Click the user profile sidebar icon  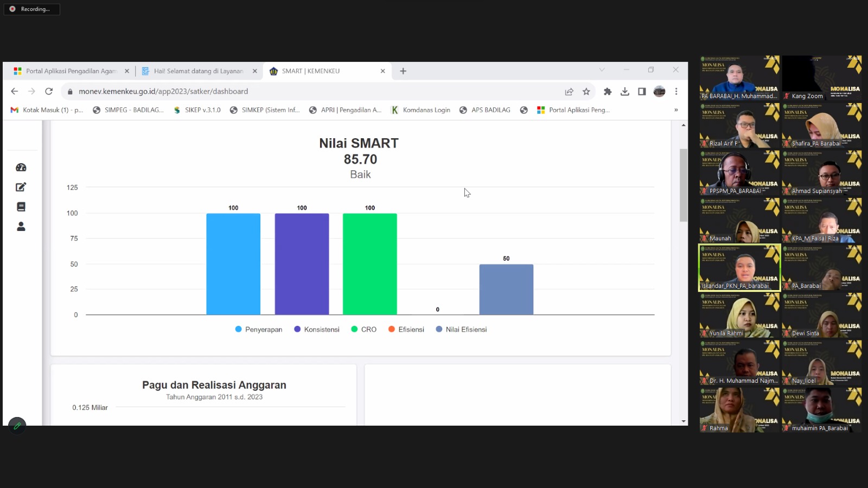pyautogui.click(x=21, y=227)
